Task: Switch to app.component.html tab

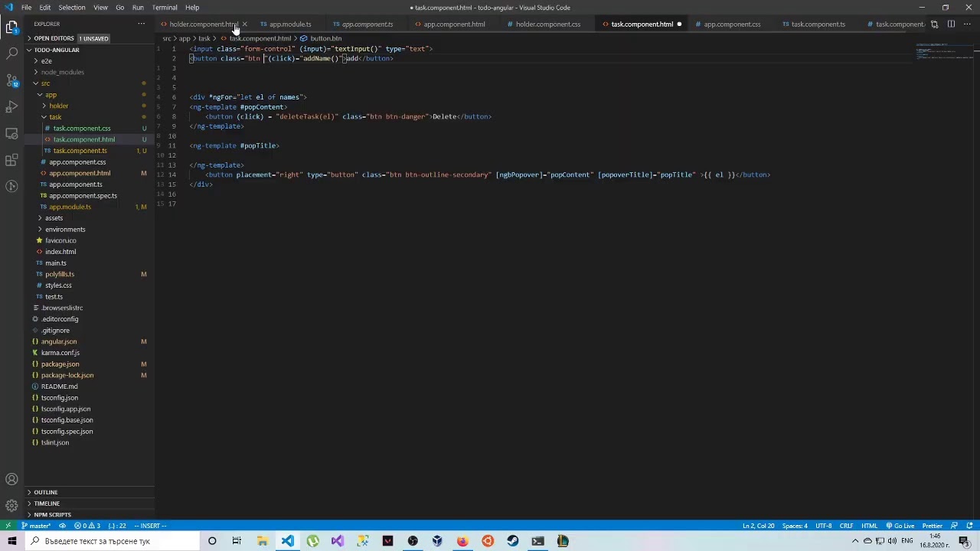Action: [454, 24]
